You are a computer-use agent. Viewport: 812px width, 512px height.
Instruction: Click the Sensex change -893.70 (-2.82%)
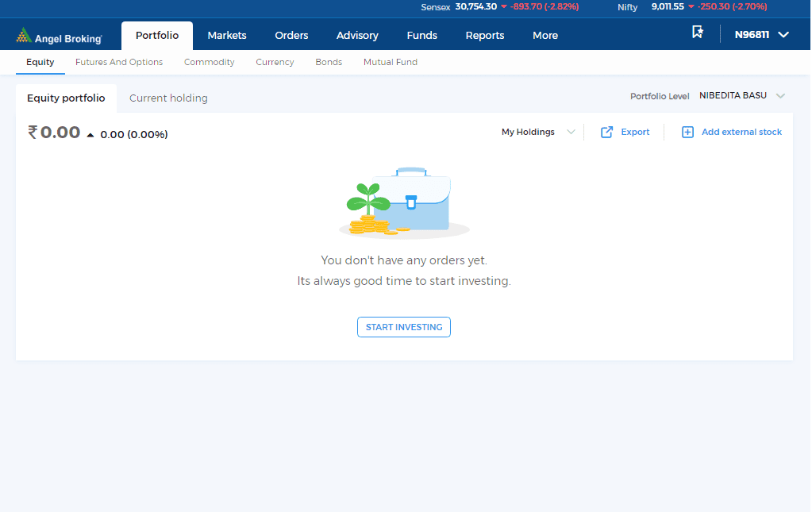click(545, 6)
